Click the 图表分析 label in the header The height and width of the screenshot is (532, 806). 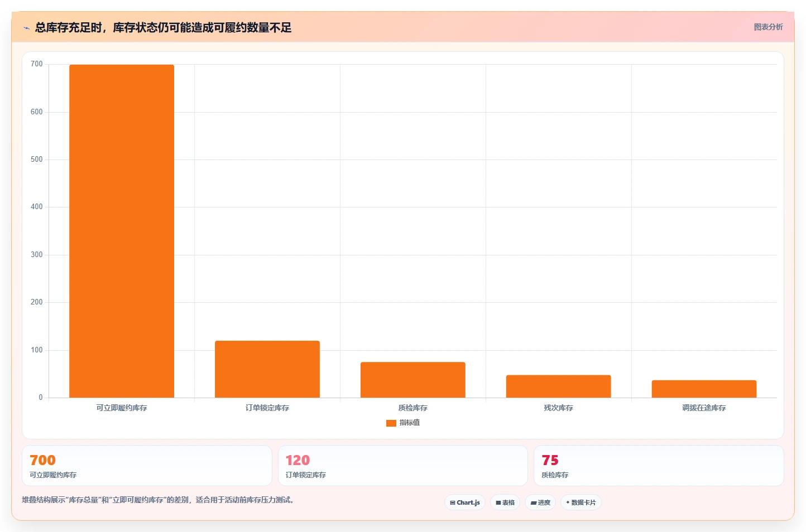point(768,27)
